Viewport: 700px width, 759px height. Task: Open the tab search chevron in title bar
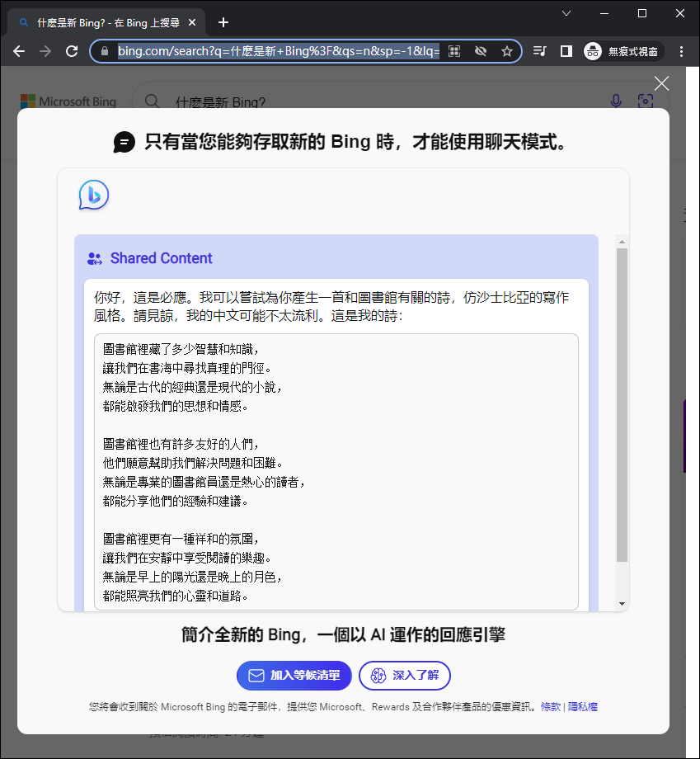[566, 13]
